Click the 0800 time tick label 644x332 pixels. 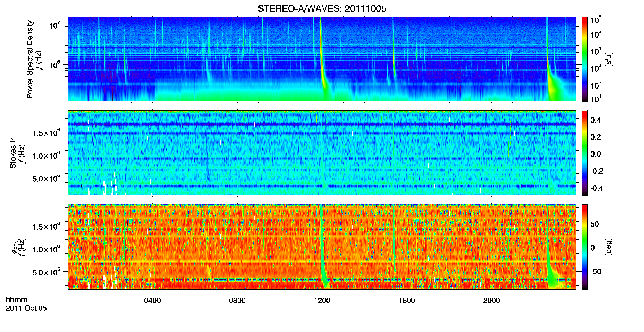coord(237,301)
